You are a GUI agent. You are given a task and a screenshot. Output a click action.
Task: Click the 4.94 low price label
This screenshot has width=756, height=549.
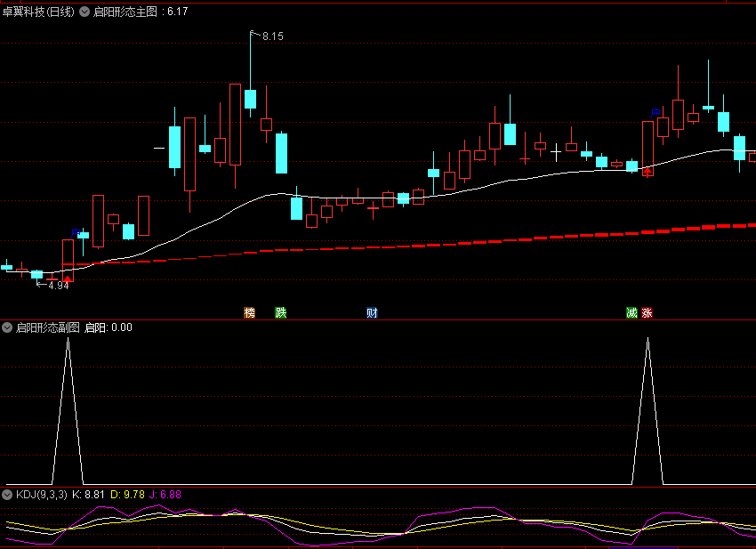tap(59, 286)
